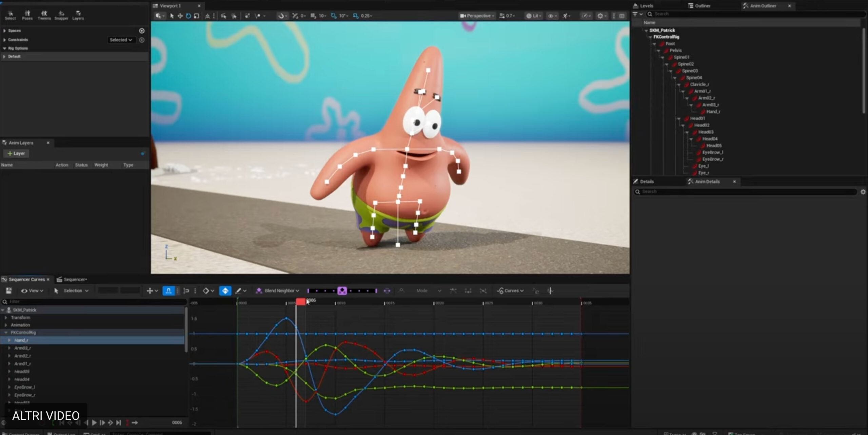Toggle the blue snapping magnet in curve editor
The height and width of the screenshot is (435, 868).
coord(169,291)
